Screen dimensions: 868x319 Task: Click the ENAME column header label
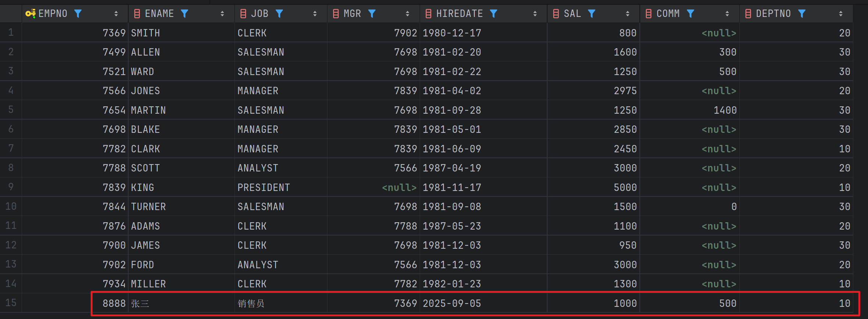click(x=159, y=14)
